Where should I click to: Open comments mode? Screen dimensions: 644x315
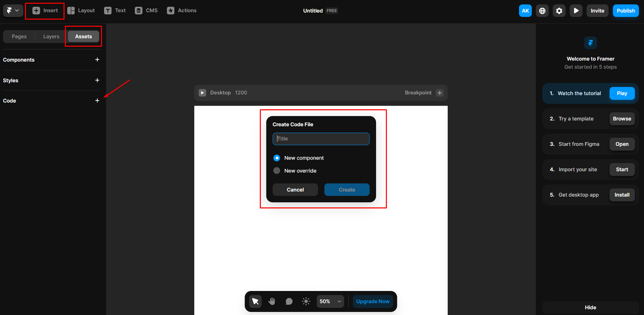pos(289,301)
